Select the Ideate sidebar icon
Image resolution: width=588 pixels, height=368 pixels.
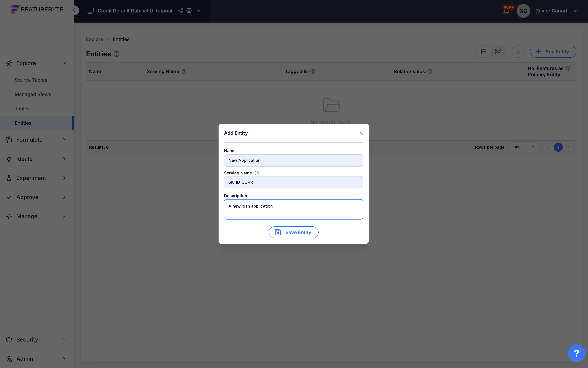9,159
